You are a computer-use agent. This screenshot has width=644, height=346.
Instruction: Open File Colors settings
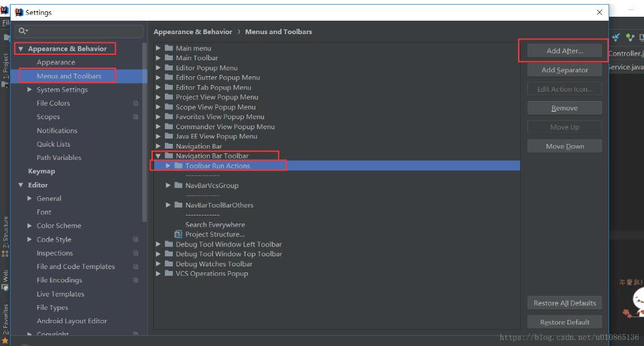[x=54, y=103]
